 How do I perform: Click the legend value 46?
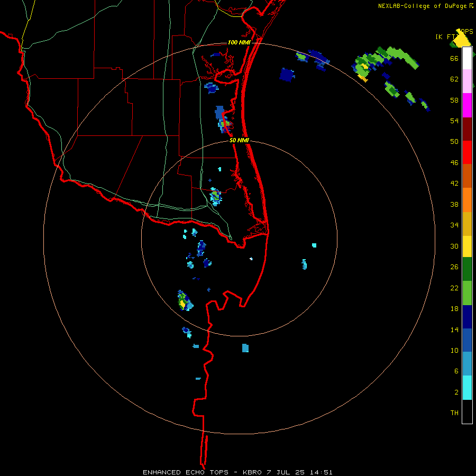454,163
